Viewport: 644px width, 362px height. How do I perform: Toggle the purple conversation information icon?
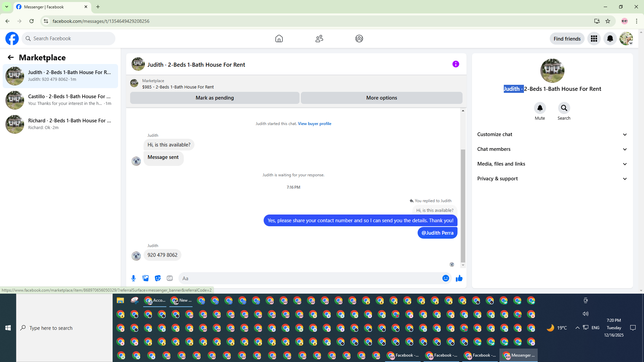coord(455,64)
